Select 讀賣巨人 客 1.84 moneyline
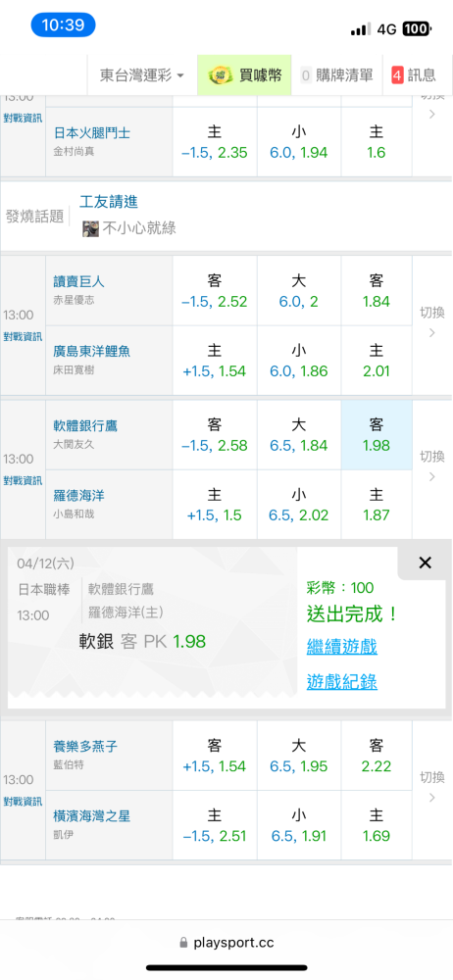 (377, 291)
